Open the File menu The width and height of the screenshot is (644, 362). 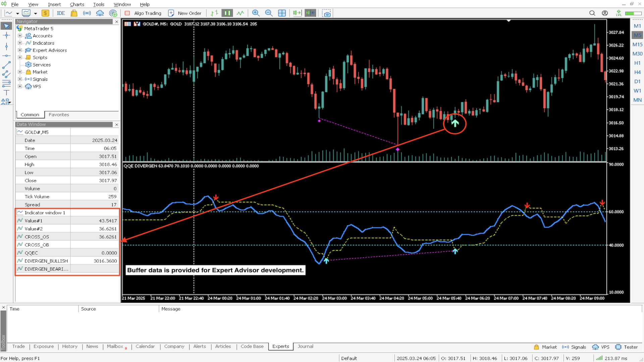[15, 4]
